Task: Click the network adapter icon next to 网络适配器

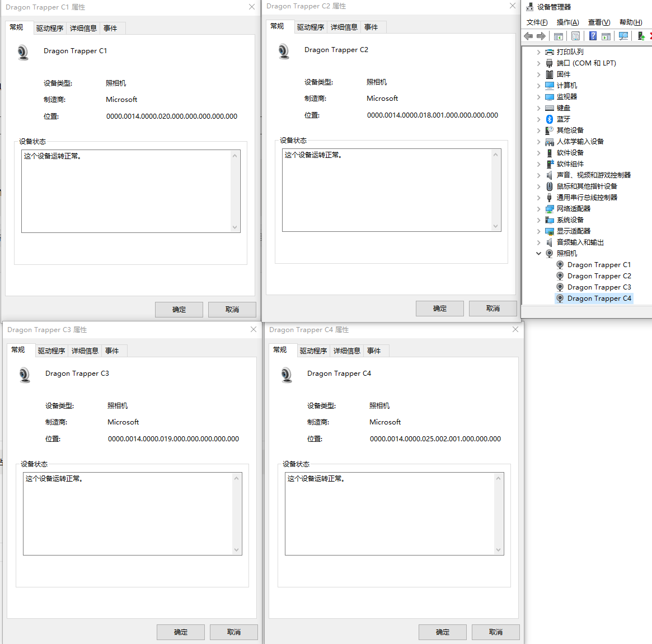Action: pyautogui.click(x=549, y=209)
